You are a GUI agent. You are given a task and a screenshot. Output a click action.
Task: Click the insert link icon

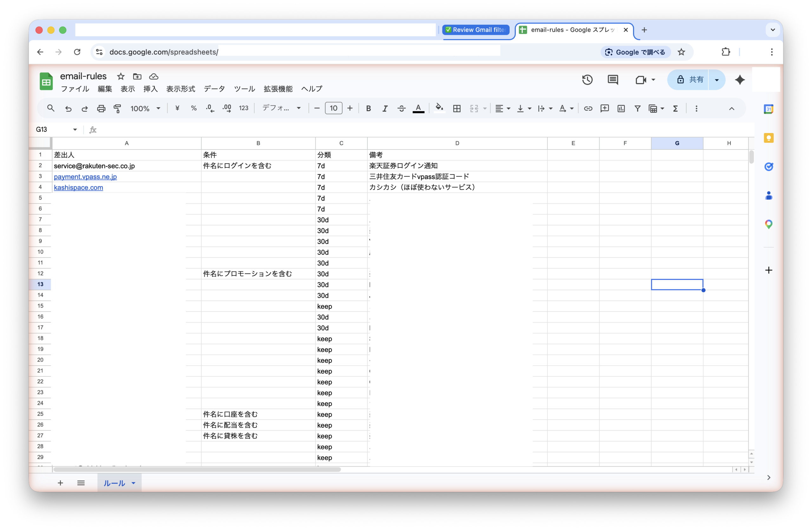pyautogui.click(x=588, y=109)
